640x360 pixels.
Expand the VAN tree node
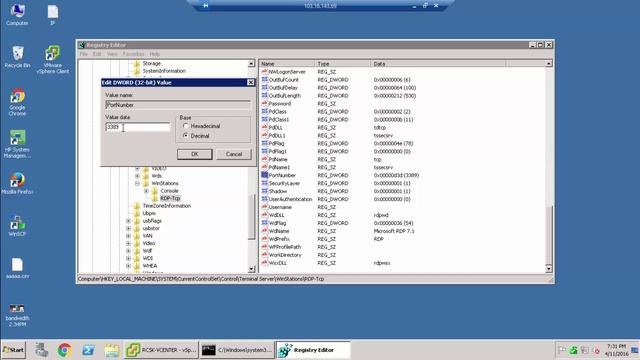[x=129, y=236]
